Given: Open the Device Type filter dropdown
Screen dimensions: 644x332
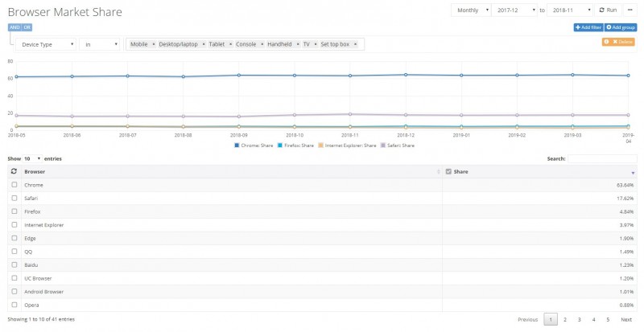Looking at the screenshot, I should (x=46, y=44).
